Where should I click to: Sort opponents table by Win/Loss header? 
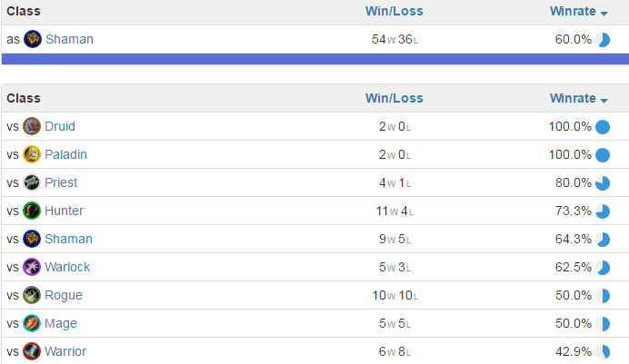click(x=394, y=99)
